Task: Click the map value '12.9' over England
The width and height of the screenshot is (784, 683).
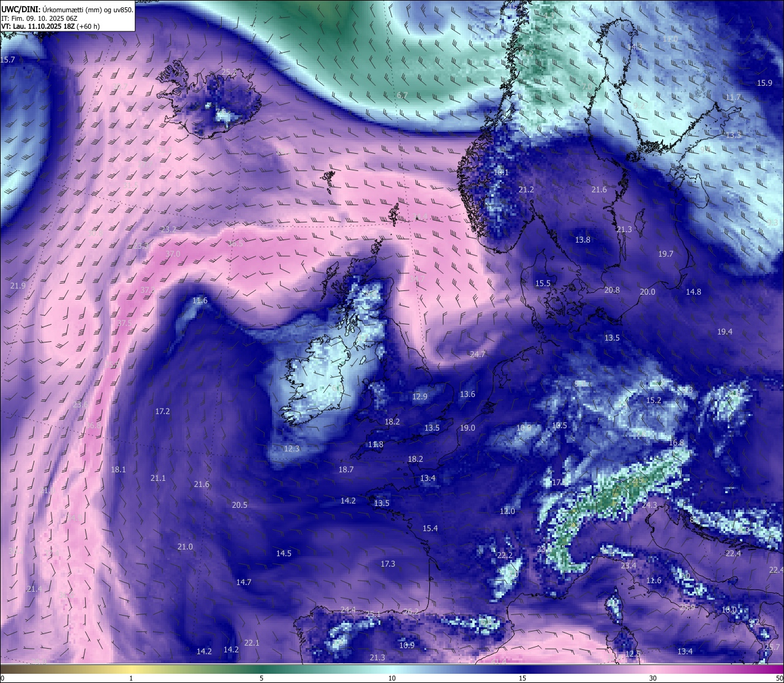Action: point(420,397)
